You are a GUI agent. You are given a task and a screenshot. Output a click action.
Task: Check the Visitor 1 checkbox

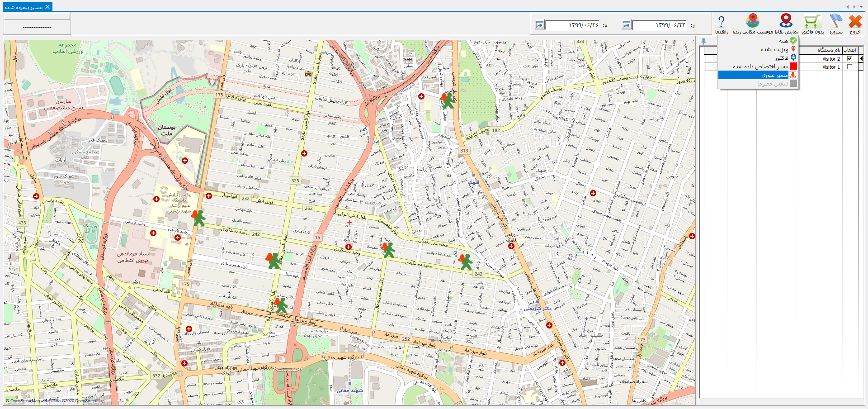849,67
